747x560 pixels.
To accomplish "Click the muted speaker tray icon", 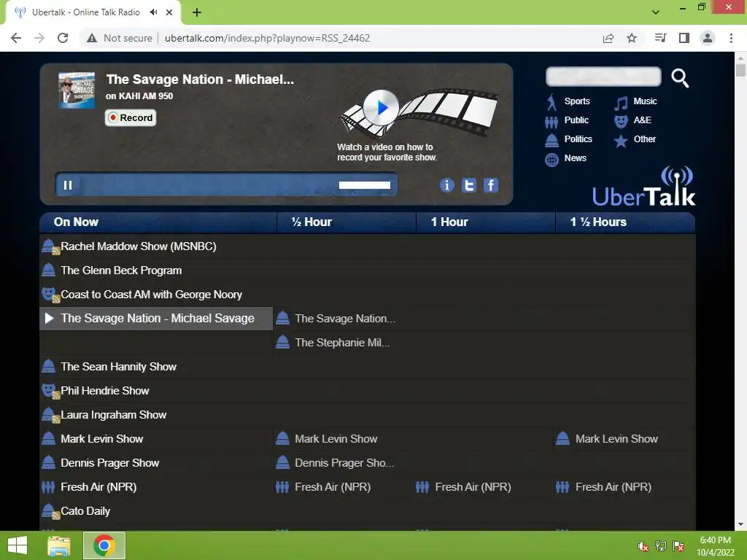I will (x=643, y=546).
